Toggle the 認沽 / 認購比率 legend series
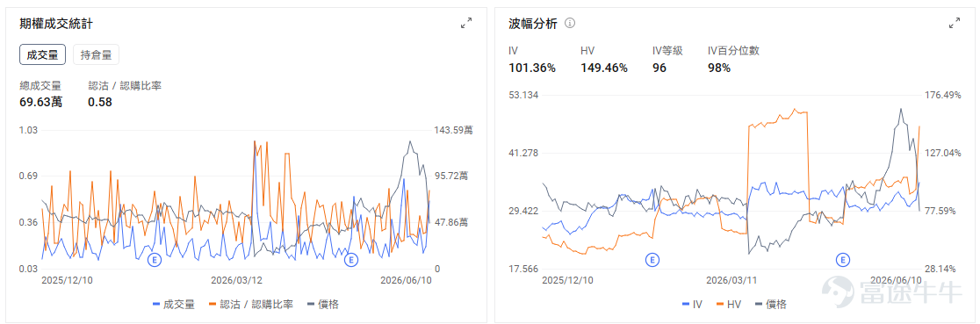 coord(251,305)
